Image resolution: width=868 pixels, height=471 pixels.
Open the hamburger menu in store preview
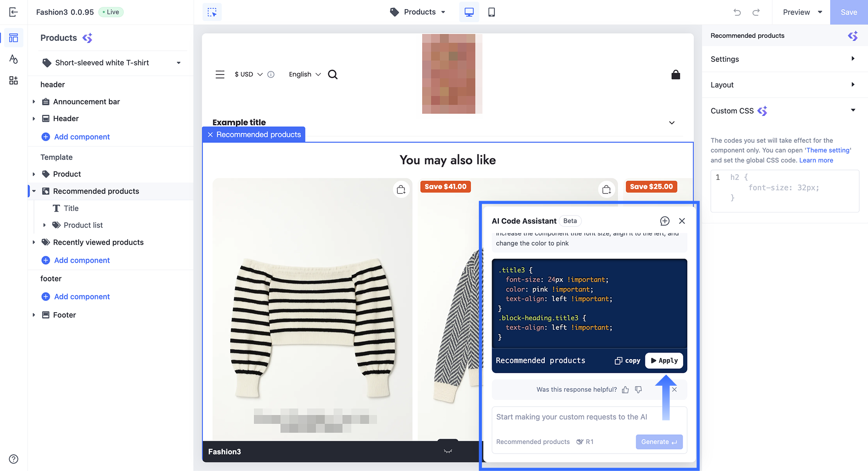tap(220, 75)
